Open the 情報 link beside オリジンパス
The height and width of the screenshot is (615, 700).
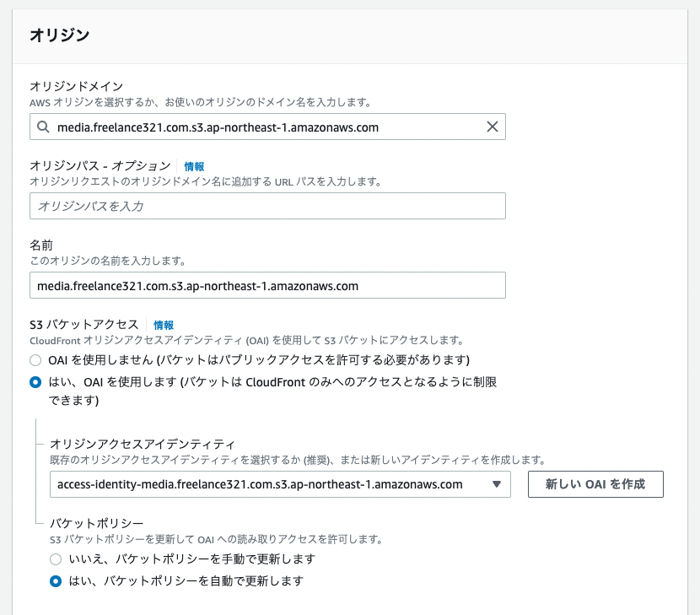(x=194, y=166)
